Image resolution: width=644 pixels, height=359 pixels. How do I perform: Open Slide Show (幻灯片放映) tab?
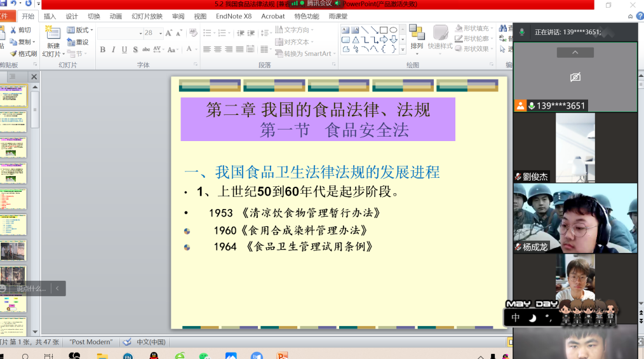point(147,17)
